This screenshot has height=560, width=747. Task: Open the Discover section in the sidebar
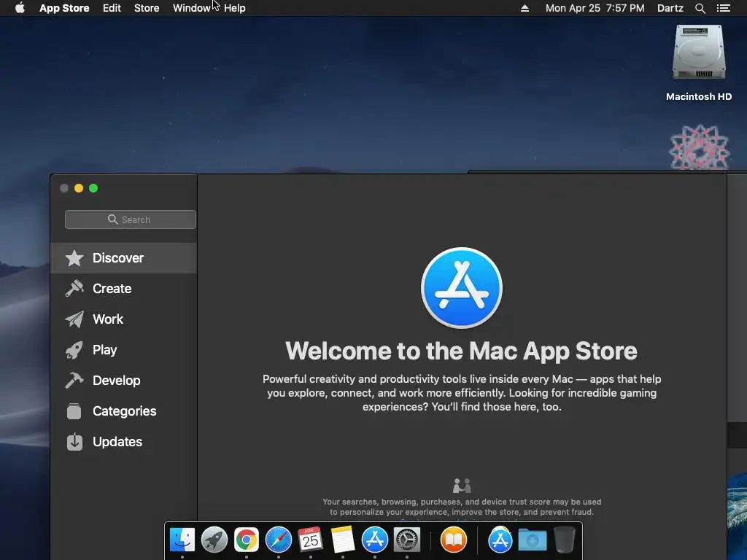click(123, 258)
